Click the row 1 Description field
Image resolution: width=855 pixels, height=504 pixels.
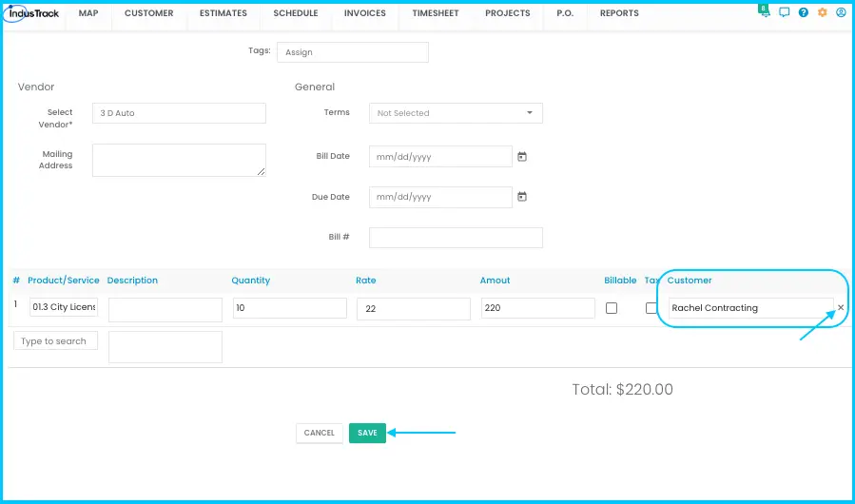click(x=165, y=310)
